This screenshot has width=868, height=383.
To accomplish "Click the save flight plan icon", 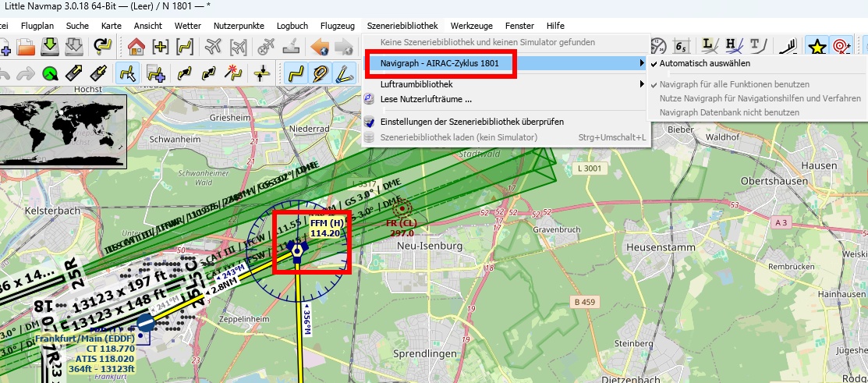I will pos(50,47).
